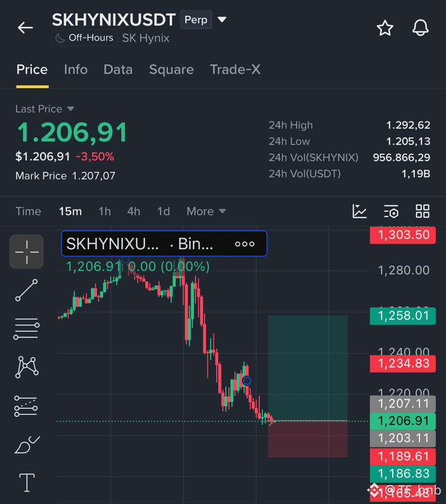This screenshot has height=504, width=446.
Task: Expand the More intervals dropdown
Action: pos(206,211)
